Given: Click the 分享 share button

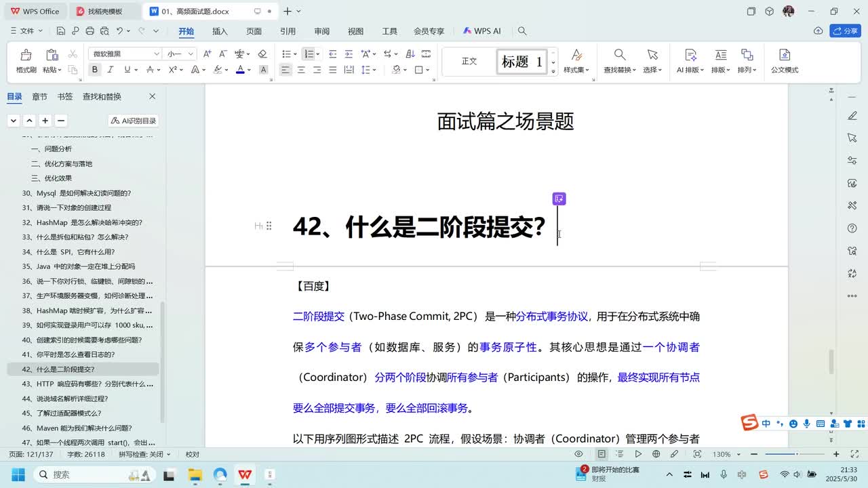Looking at the screenshot, I should pos(845,31).
